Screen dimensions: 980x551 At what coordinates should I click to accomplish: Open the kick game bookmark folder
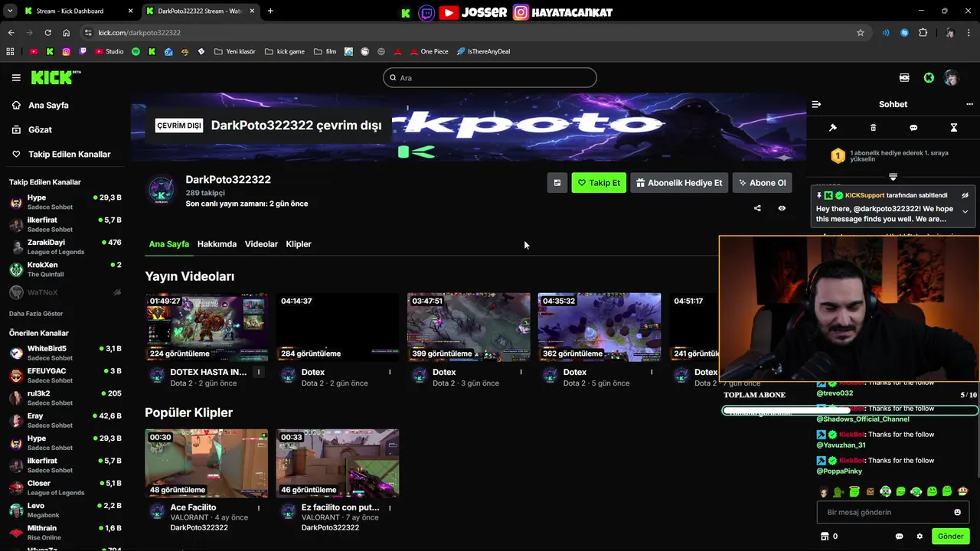(x=284, y=52)
